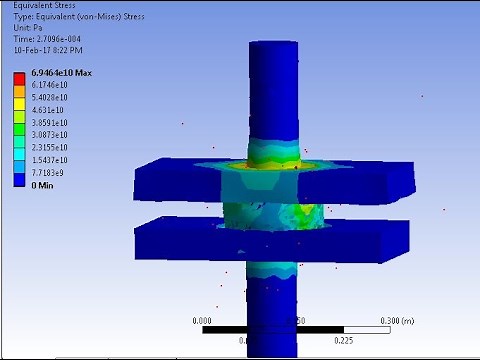Click the scale bar '0.000' label

(x=202, y=321)
